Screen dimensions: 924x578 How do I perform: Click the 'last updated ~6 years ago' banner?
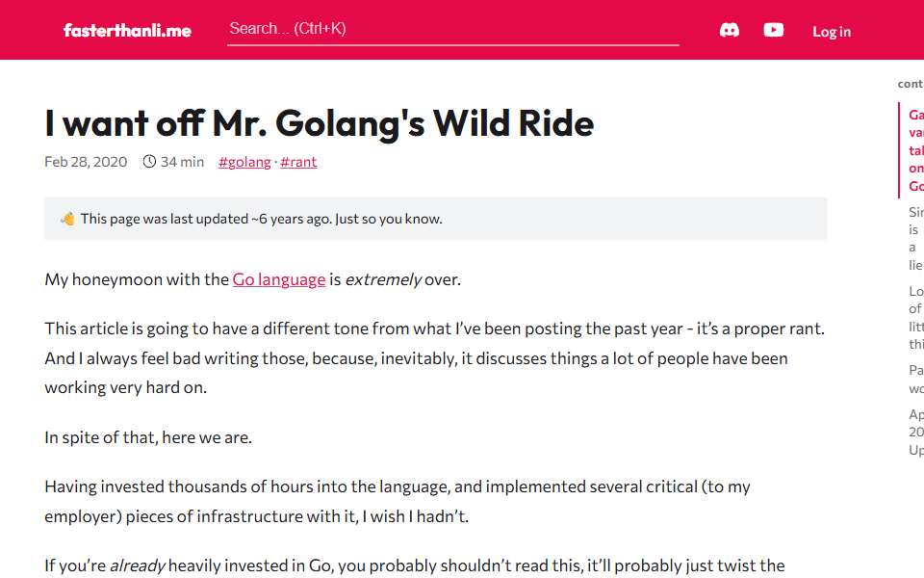pyautogui.click(x=435, y=219)
